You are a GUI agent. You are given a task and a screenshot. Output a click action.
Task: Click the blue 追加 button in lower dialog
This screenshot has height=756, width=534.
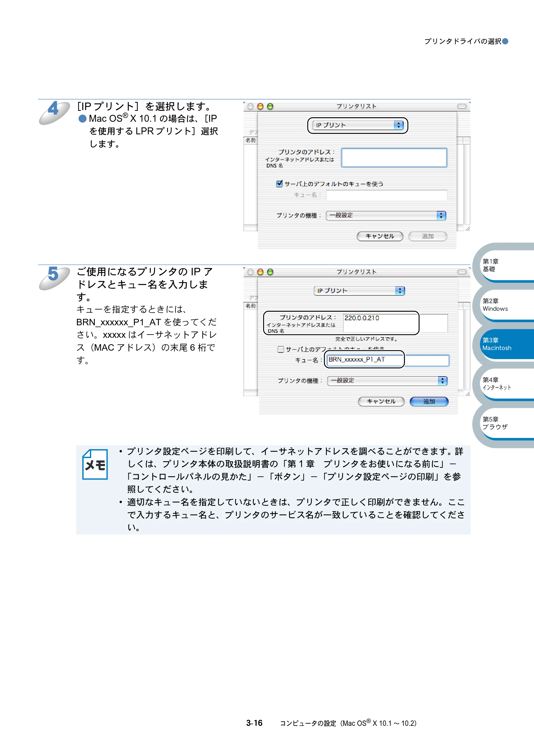point(429,401)
